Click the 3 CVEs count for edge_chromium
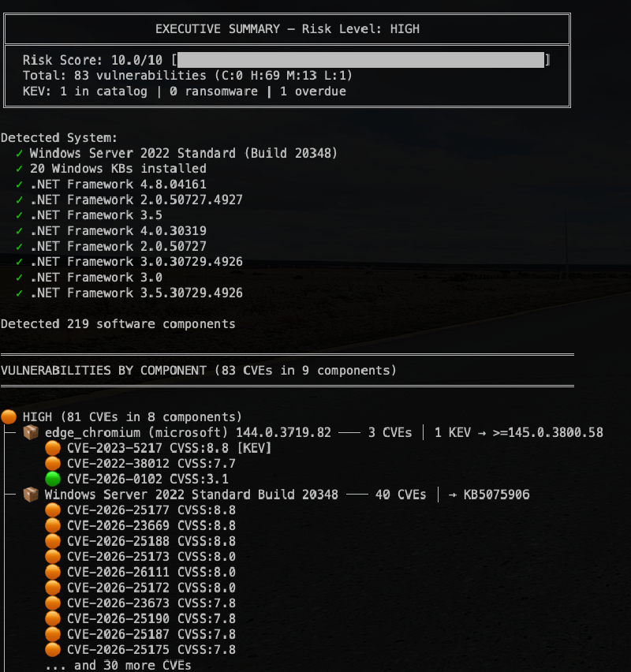631x672 pixels. [390, 432]
